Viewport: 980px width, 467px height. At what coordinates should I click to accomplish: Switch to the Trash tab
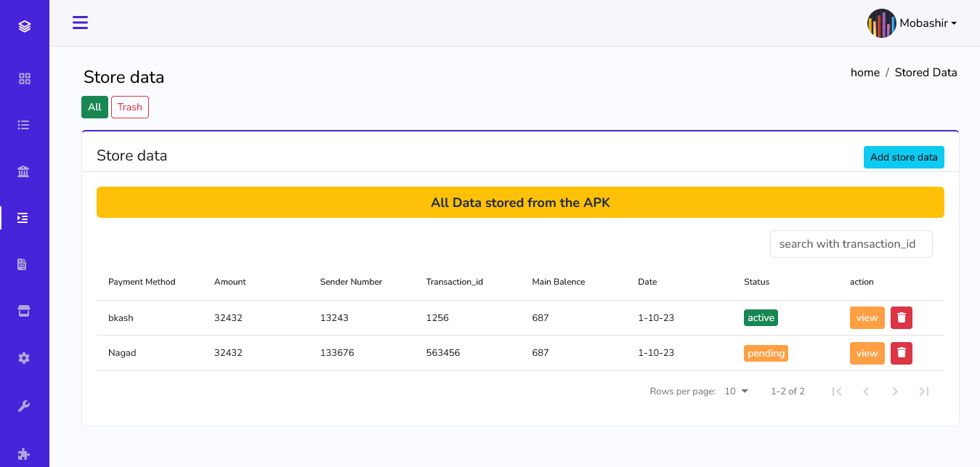point(130,107)
